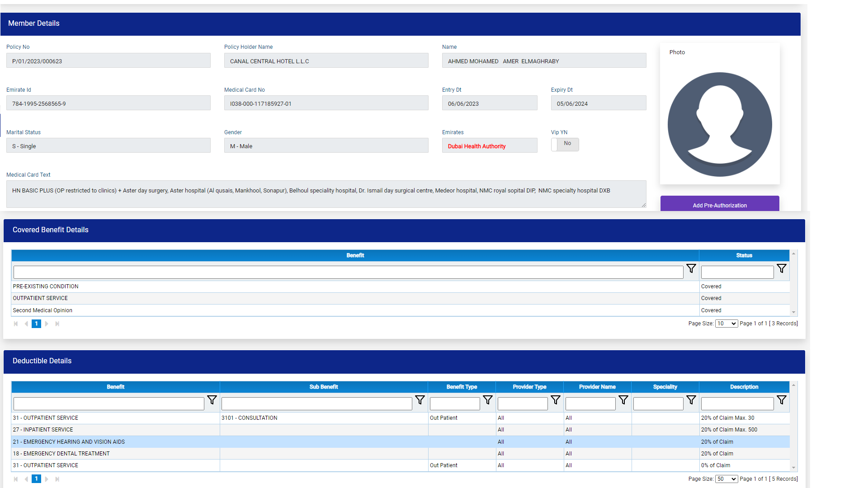Click the member photo placeholder
Image resolution: width=868 pixels, height=488 pixels.
click(x=719, y=124)
